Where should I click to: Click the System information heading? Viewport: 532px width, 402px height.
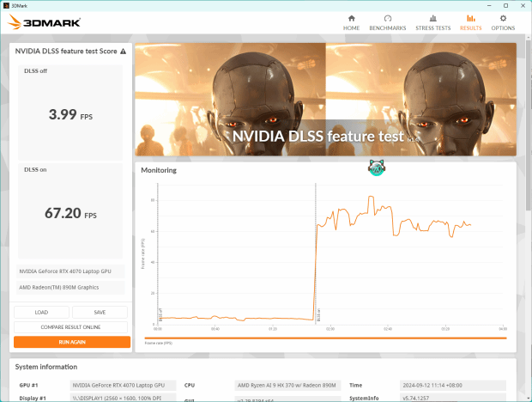click(x=46, y=367)
